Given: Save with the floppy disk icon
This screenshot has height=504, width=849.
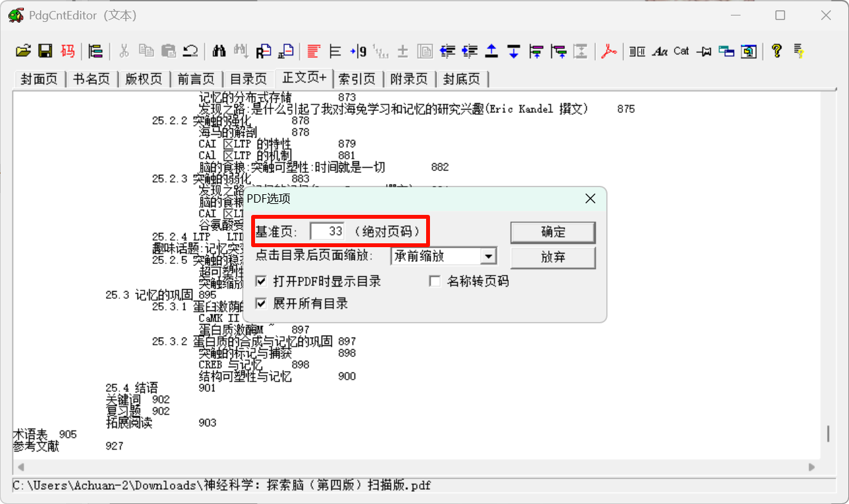Looking at the screenshot, I should pyautogui.click(x=45, y=51).
